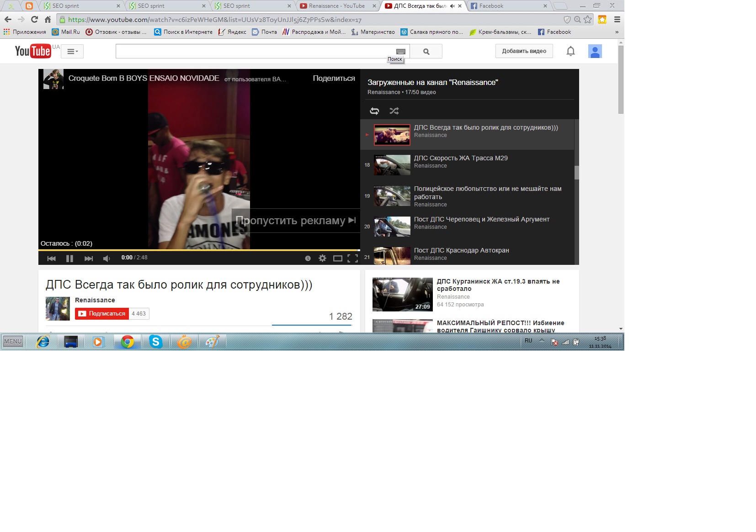Open player settings gear
The height and width of the screenshot is (532, 756).
(322, 258)
